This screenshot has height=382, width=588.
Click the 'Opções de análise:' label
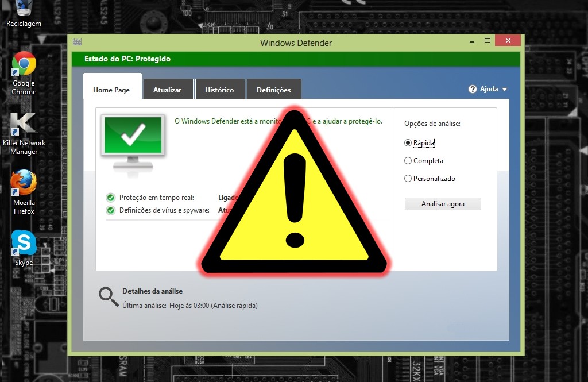point(432,124)
